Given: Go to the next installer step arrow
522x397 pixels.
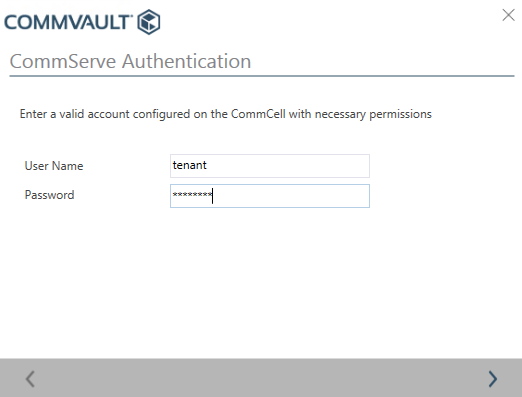Looking at the screenshot, I should 493,379.
